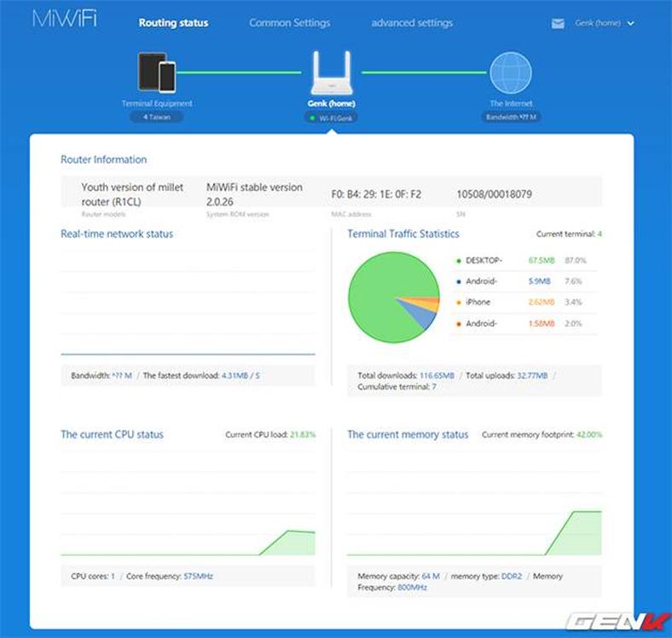Open the advanced settings tab
The image size is (672, 638).
coord(412,23)
